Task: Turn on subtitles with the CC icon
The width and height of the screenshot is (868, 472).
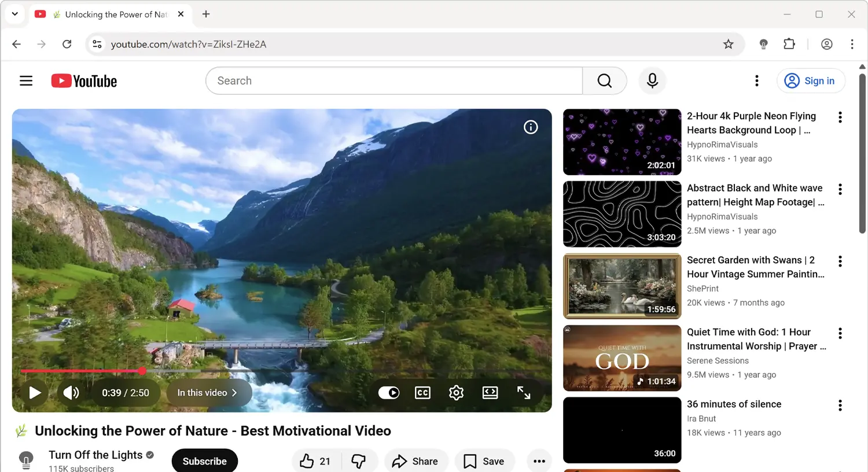Action: pos(422,392)
